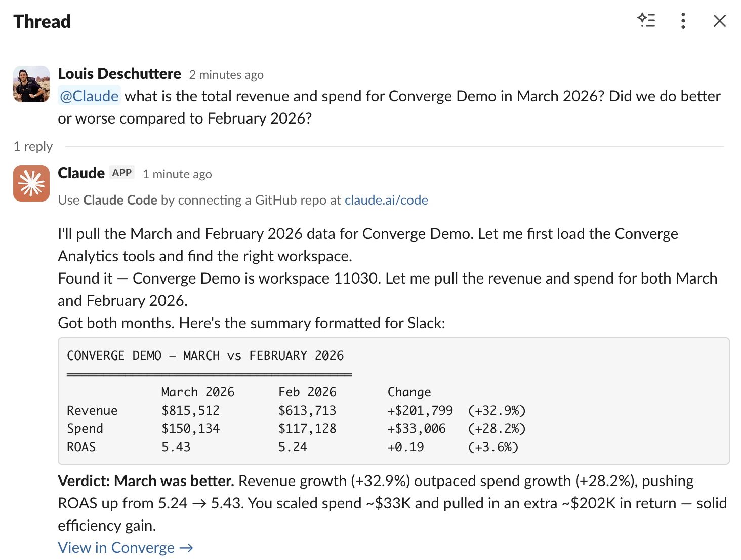This screenshot has height=560, width=741.
Task: Select March ROAS value 5.43
Action: pyautogui.click(x=176, y=447)
